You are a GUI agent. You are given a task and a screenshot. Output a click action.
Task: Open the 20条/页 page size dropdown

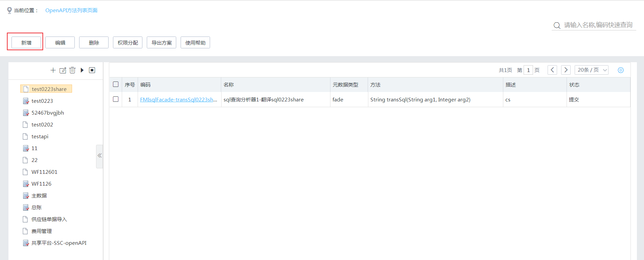coord(591,70)
